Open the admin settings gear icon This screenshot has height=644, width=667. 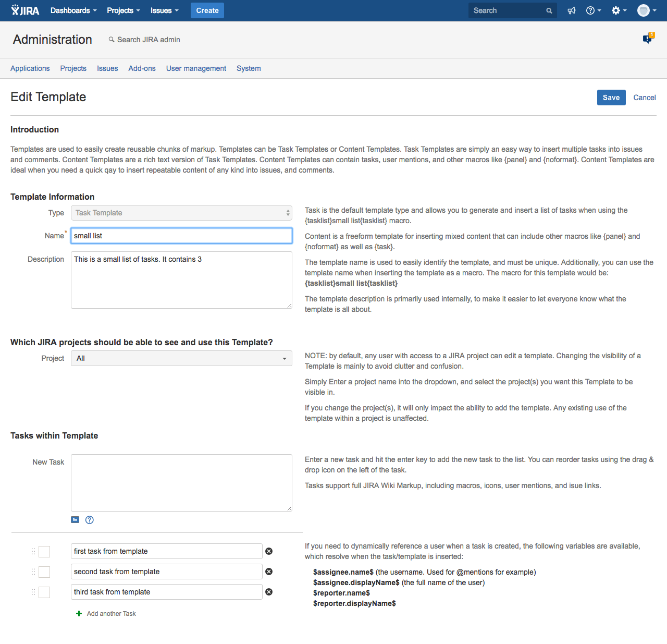click(x=616, y=10)
